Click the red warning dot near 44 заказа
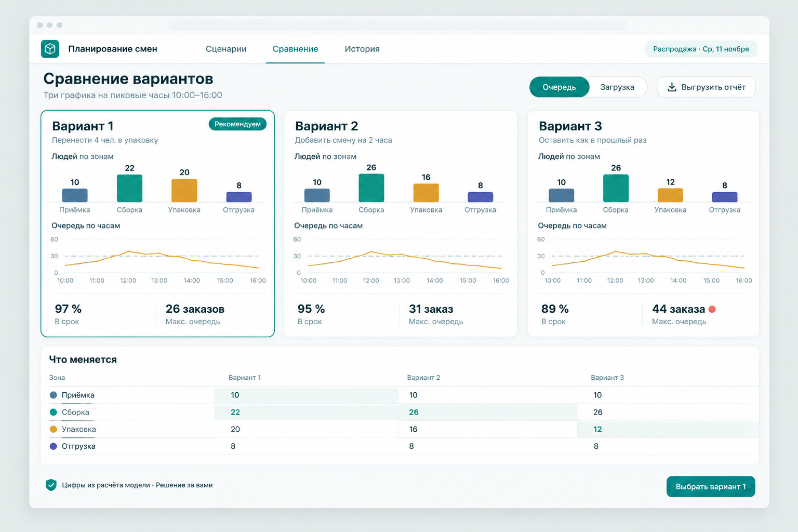 pos(712,309)
